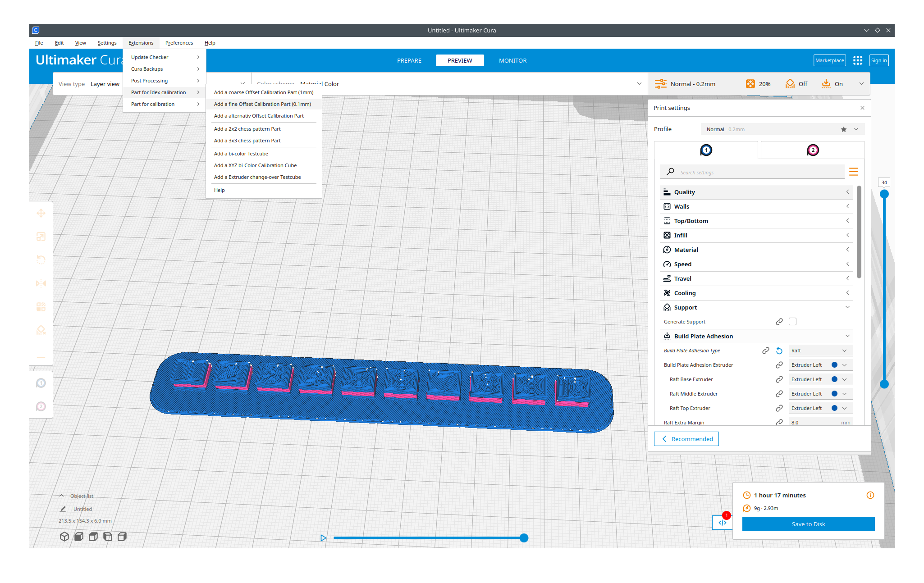Switch to front view cube icon
The height and width of the screenshot is (583, 924).
click(x=79, y=537)
